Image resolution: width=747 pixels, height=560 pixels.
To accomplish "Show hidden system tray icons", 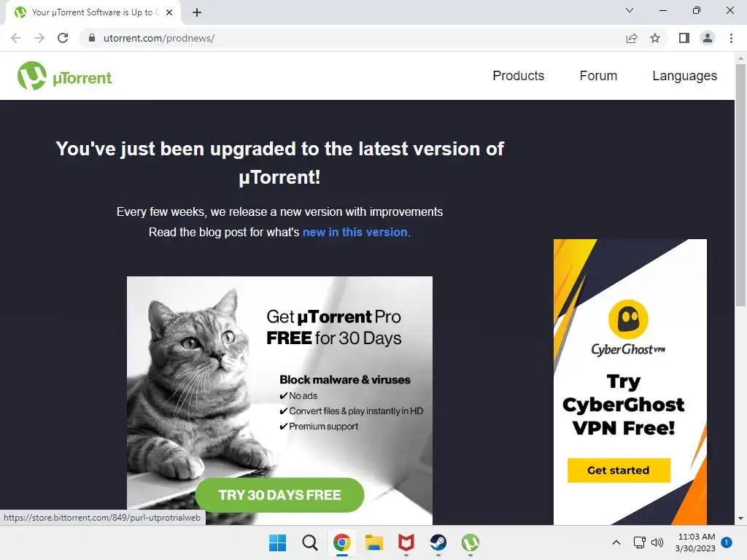I will (x=616, y=542).
